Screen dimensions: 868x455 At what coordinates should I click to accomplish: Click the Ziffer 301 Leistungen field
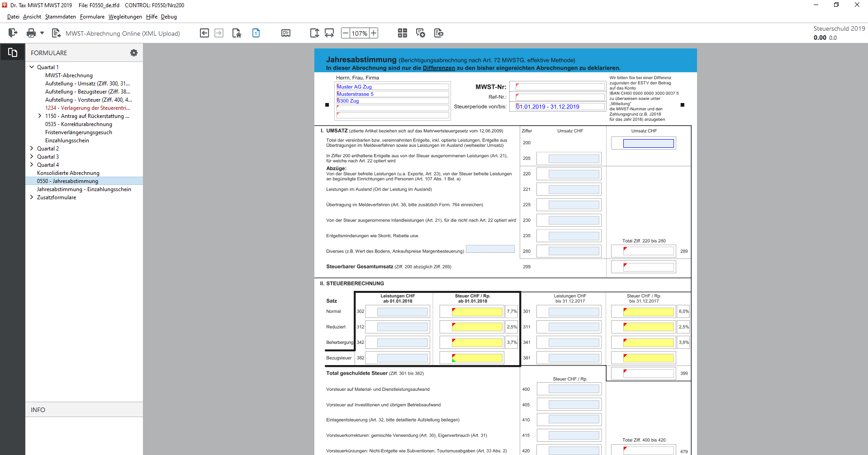[x=574, y=312]
